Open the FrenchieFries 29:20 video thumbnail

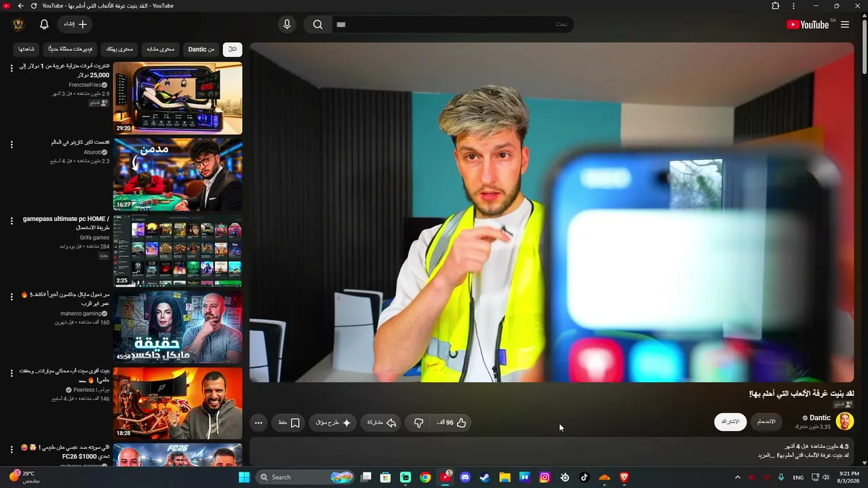click(x=178, y=98)
